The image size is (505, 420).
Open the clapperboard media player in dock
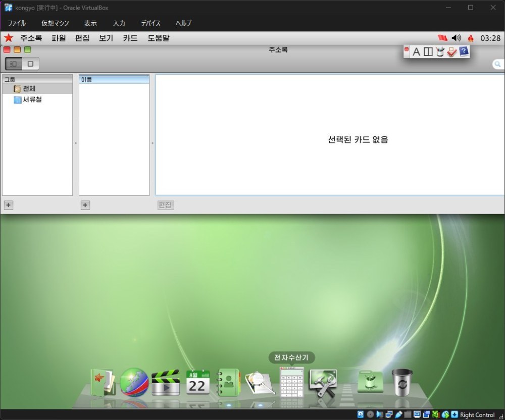166,383
